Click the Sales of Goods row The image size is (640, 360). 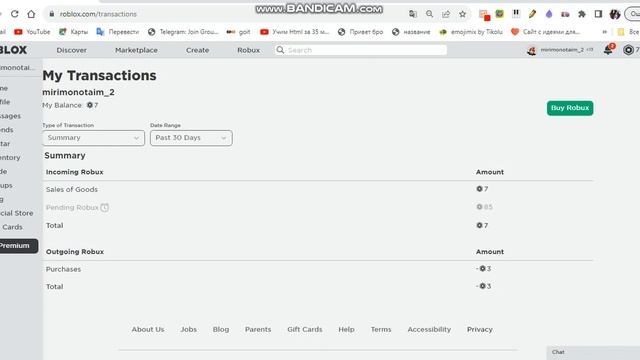coord(318,189)
